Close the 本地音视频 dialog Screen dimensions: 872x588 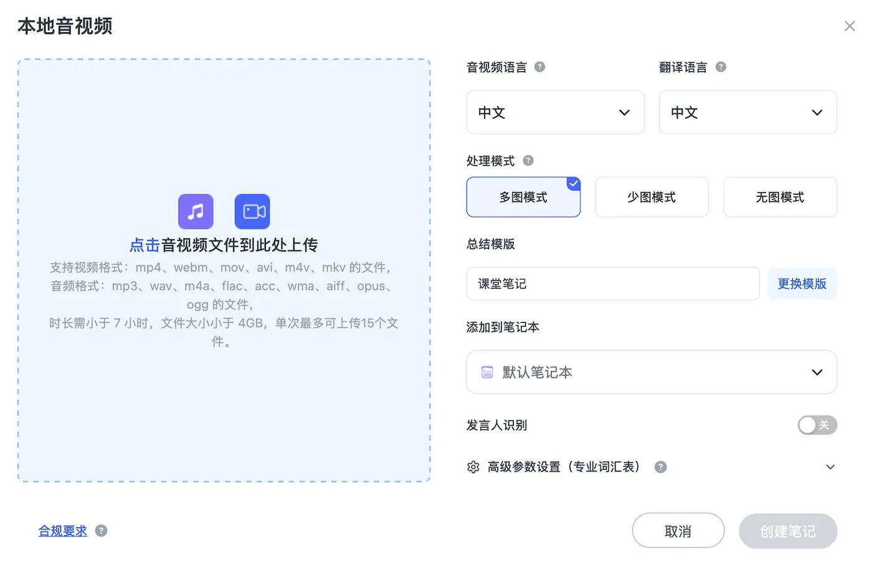[x=850, y=26]
